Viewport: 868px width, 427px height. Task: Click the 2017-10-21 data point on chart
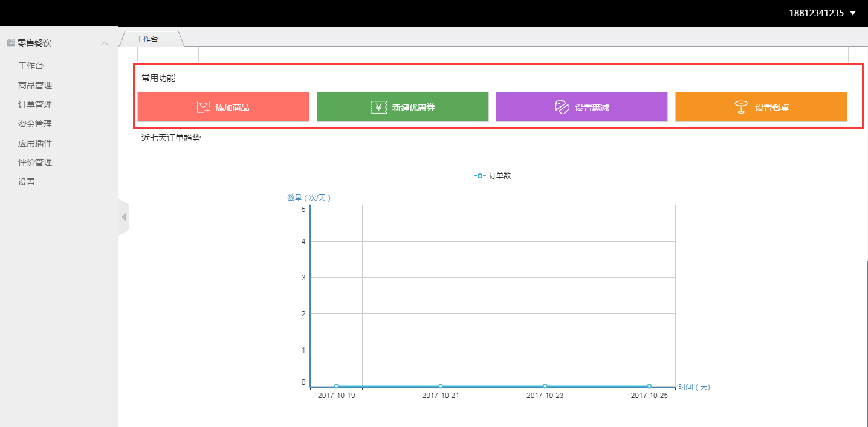pos(441,387)
